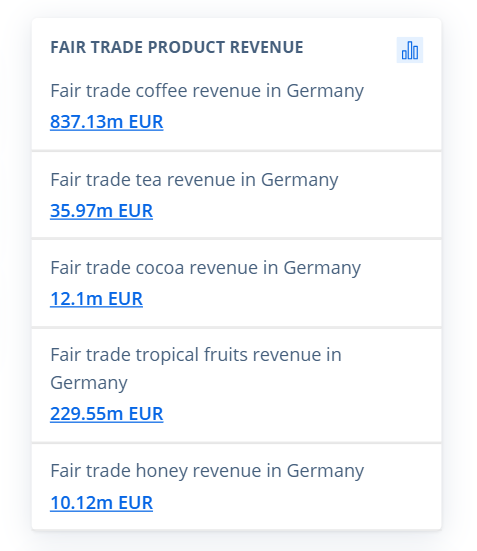Click the Fair trade cocoa revenue in Germany label
Viewport: 477px width, 551px height.
click(206, 267)
